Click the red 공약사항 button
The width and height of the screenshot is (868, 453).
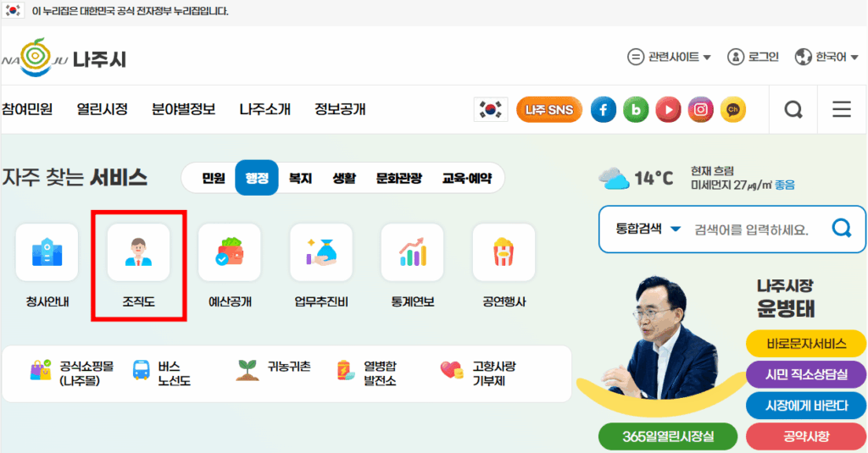[x=806, y=436]
